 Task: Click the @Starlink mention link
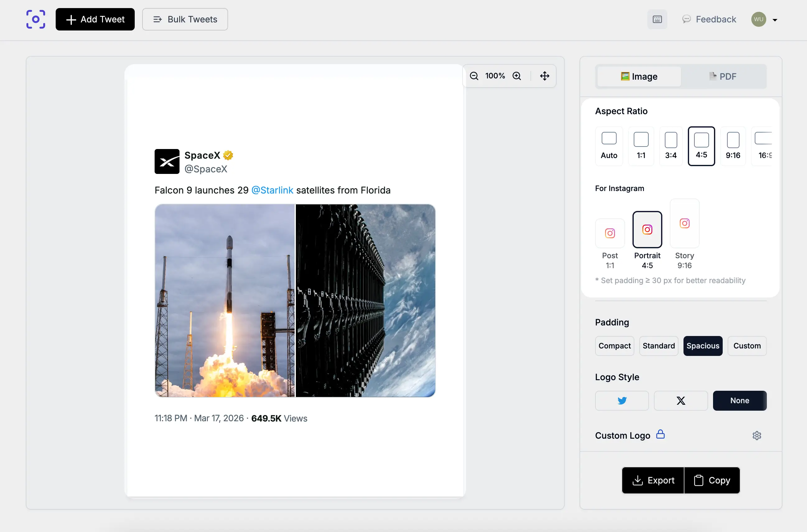(272, 190)
